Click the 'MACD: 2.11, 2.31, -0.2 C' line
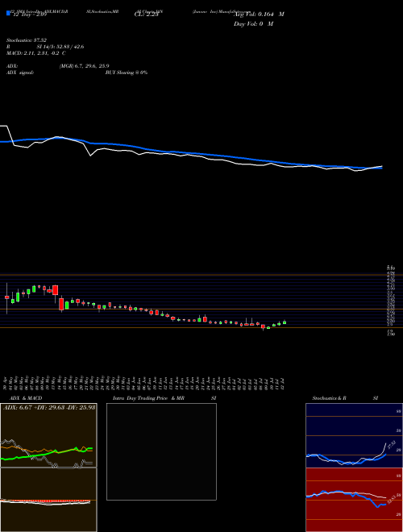Viewport: 403px width, 532px height. [x=36, y=53]
